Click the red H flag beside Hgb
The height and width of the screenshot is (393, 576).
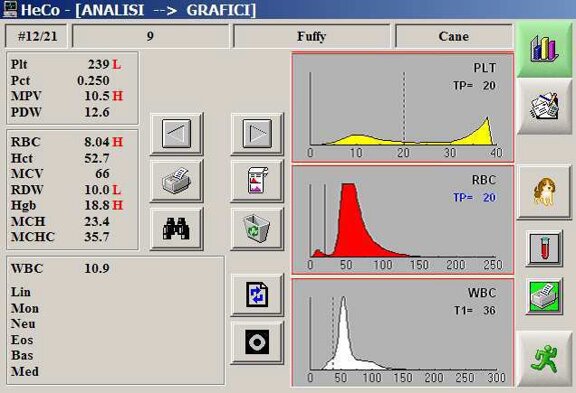click(x=118, y=205)
